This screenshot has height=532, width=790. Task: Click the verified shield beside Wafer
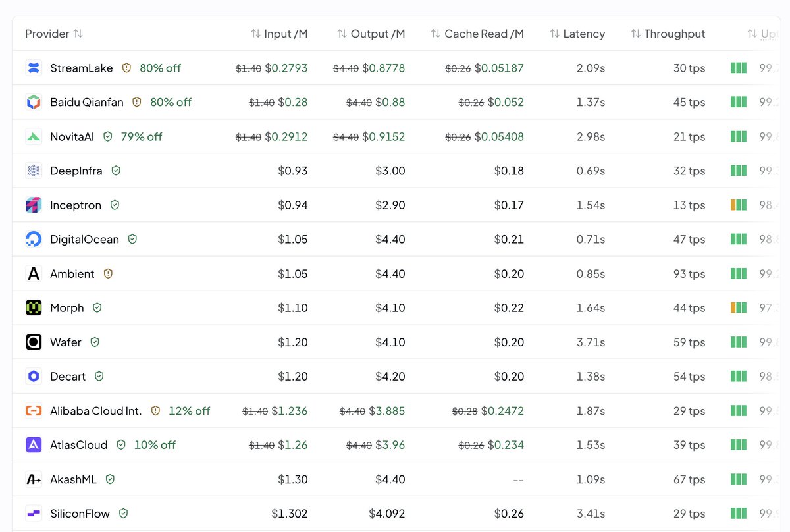(95, 342)
